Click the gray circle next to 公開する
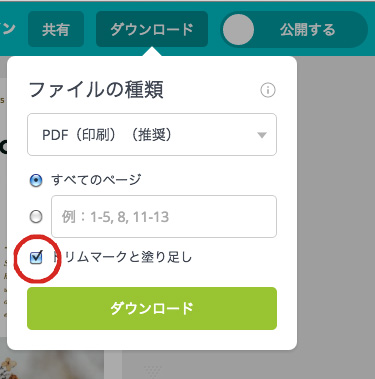The image size is (375, 379). 238,29
